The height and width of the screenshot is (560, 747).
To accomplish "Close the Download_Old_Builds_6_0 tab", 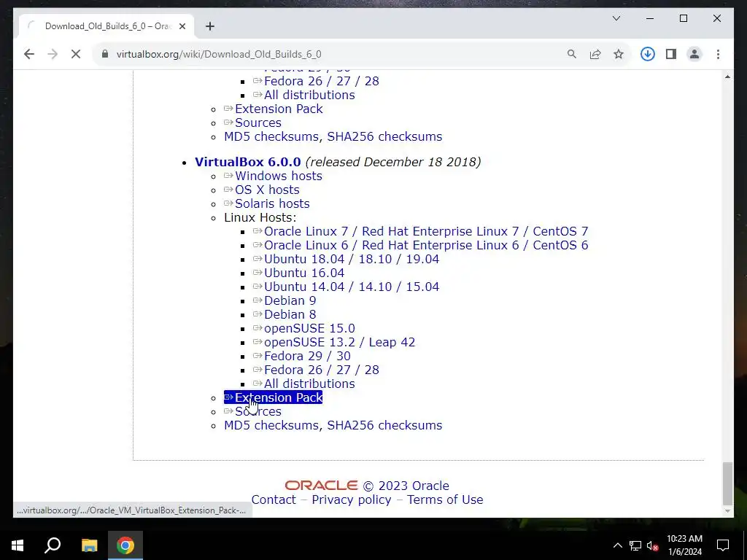I will coord(182,26).
